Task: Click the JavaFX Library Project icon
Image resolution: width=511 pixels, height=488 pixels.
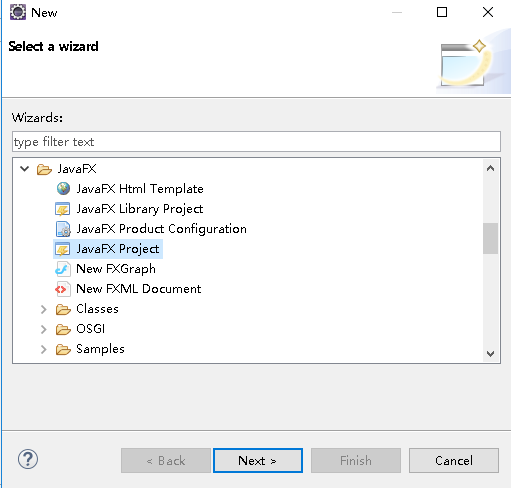Action: coord(62,209)
